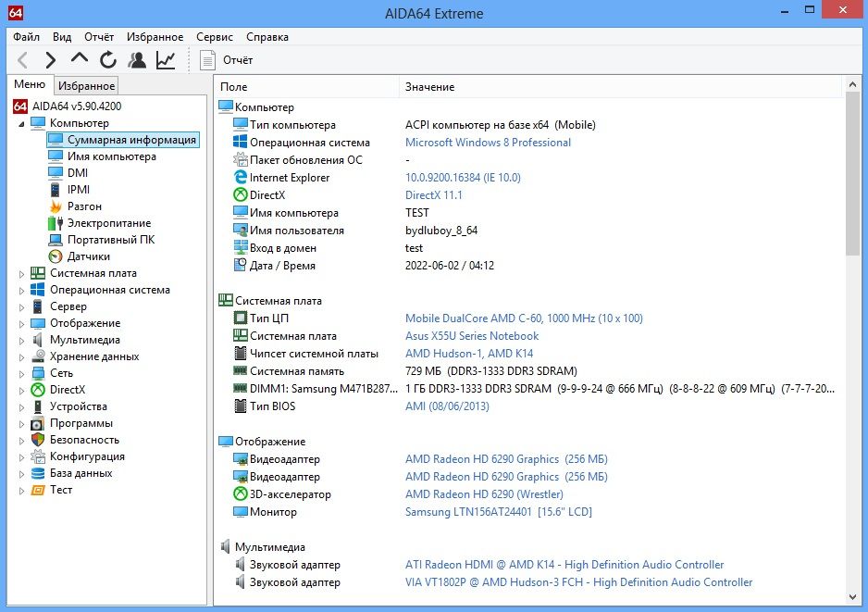Select the Разгон flame icon in tree
The image size is (868, 612).
click(x=56, y=206)
